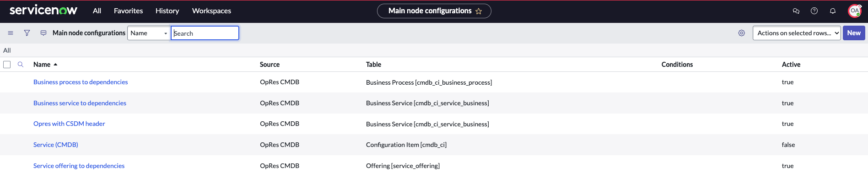
Task: Click OpRes CMDB in Service (CMDB) row
Action: 280,145
